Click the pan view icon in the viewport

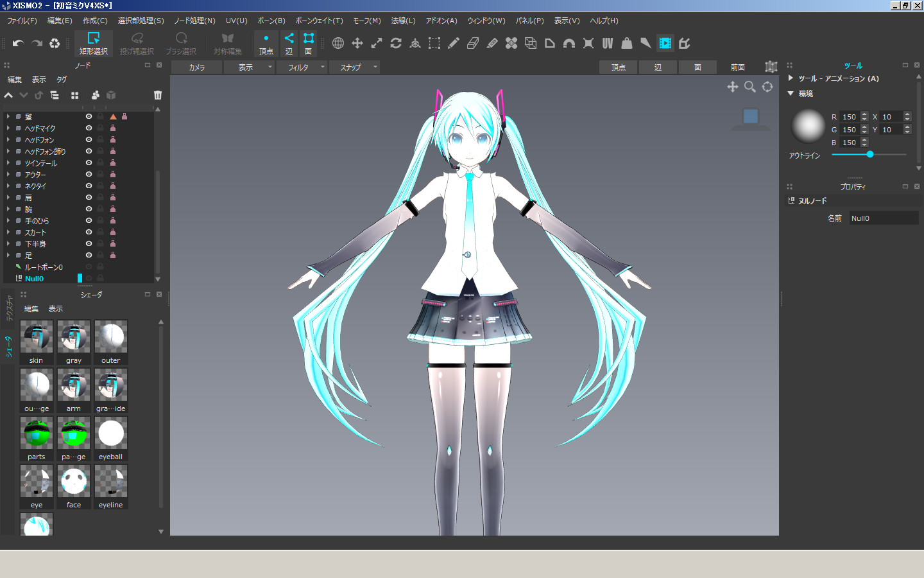point(733,87)
